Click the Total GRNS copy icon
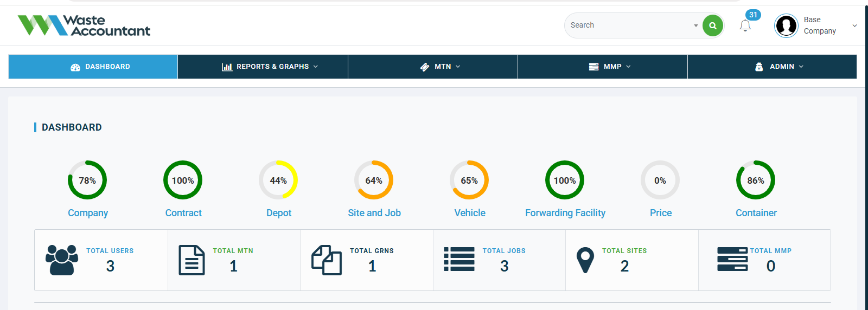The width and height of the screenshot is (868, 310). tap(326, 260)
